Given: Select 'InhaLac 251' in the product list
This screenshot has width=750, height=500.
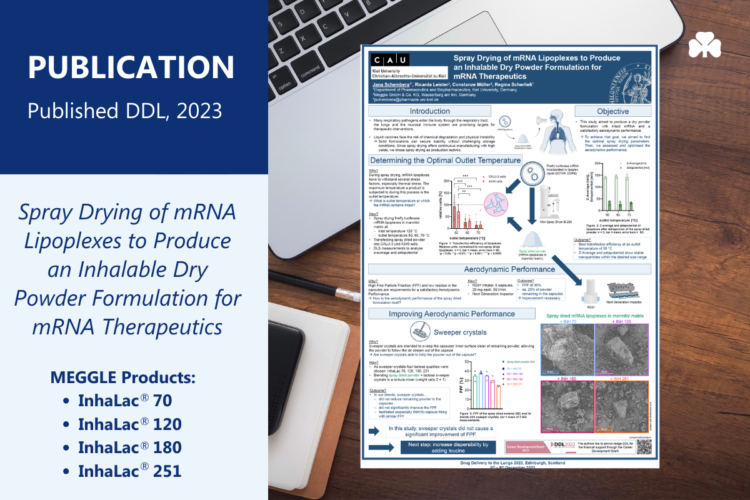Looking at the screenshot, I should [130, 471].
